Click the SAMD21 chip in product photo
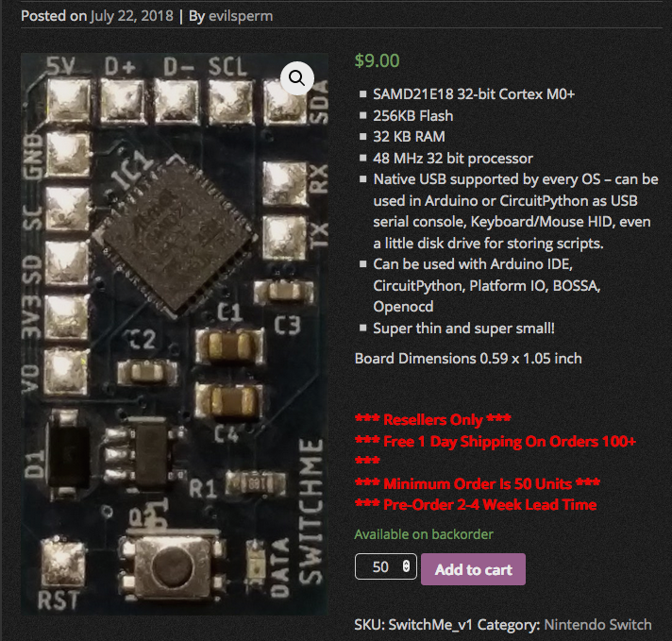672x641 pixels. (x=175, y=231)
